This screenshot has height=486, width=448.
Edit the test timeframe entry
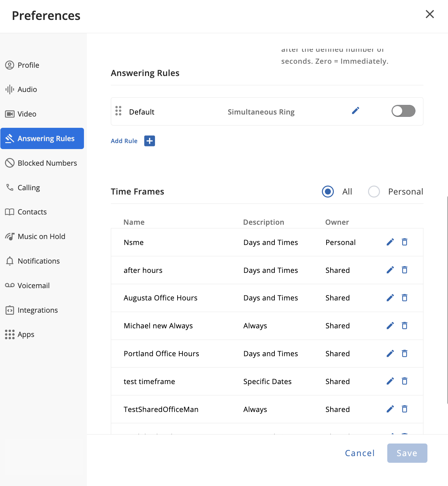tap(390, 381)
